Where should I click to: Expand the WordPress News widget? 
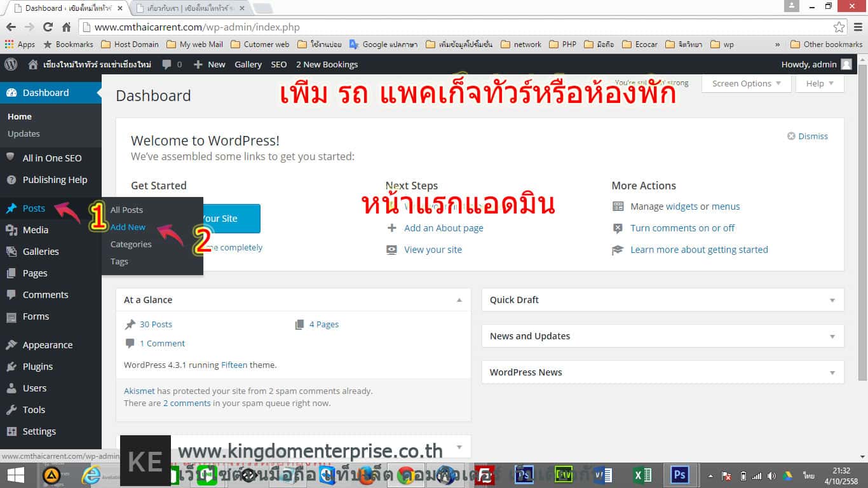point(832,372)
